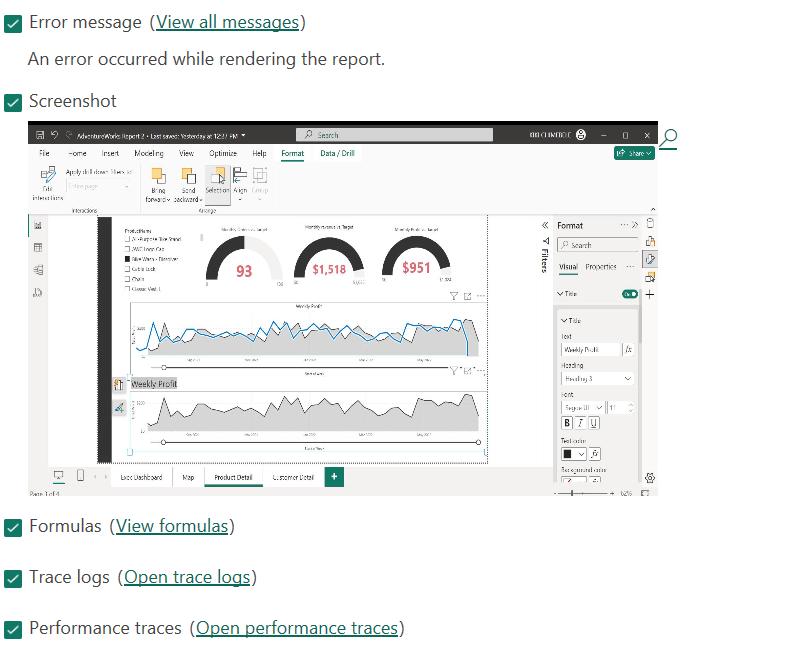Toggle the Title On switch
This screenshot has height=648, width=804.
tap(630, 294)
